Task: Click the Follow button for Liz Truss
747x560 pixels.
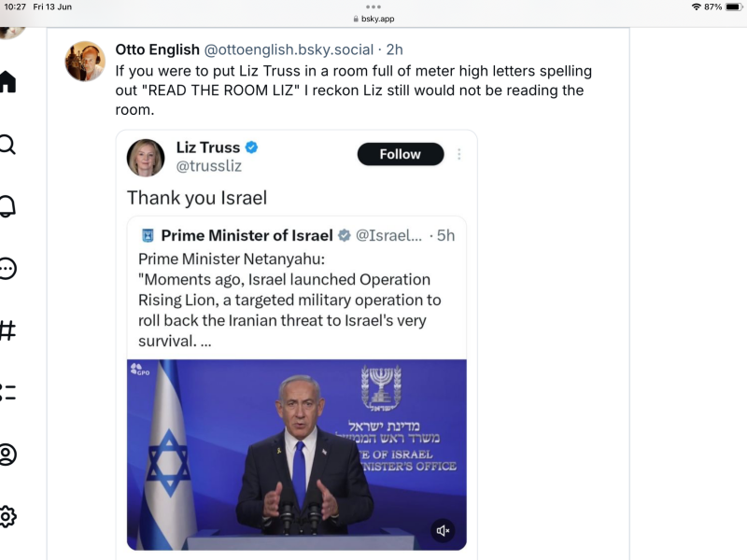Action: tap(400, 154)
